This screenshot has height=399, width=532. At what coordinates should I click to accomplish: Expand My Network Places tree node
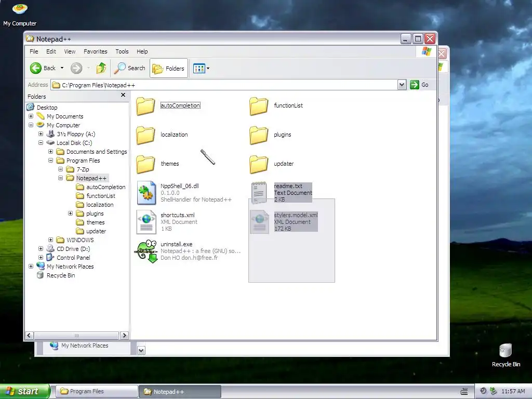tap(31, 266)
